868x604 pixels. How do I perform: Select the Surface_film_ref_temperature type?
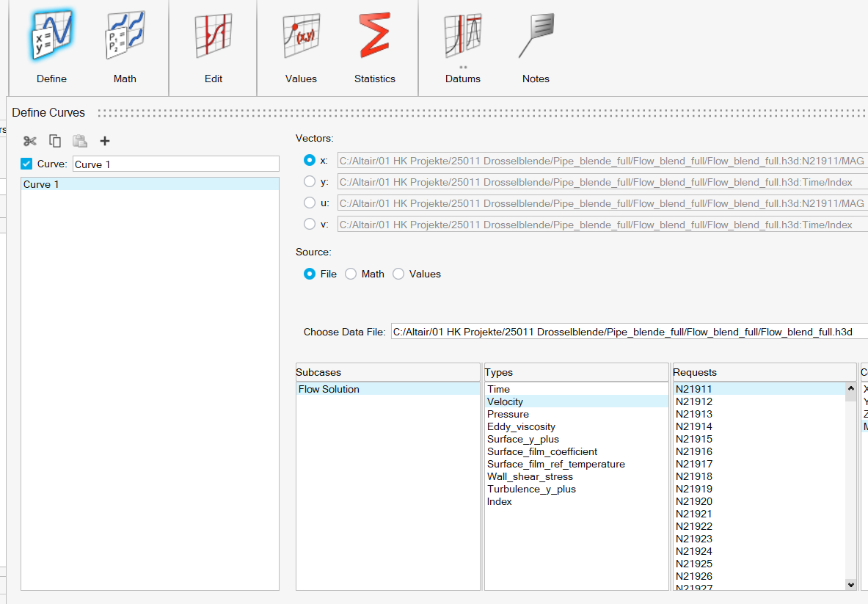576,464
